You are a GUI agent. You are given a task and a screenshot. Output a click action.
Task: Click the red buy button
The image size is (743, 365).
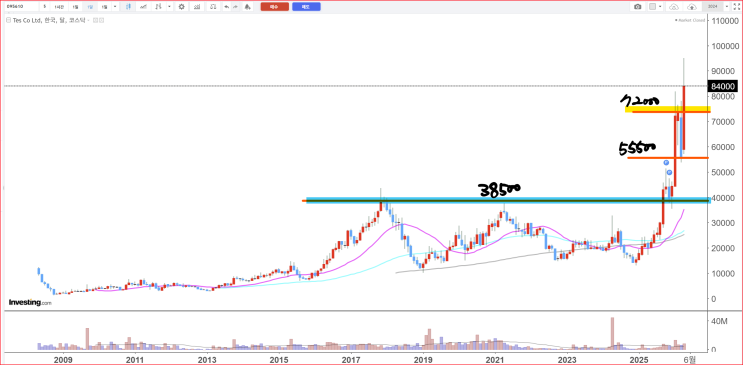[x=274, y=7]
